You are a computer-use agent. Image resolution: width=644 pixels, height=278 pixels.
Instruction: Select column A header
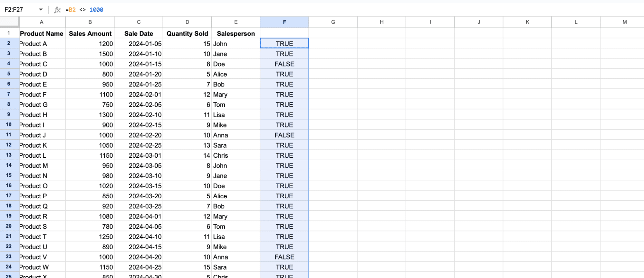point(42,22)
